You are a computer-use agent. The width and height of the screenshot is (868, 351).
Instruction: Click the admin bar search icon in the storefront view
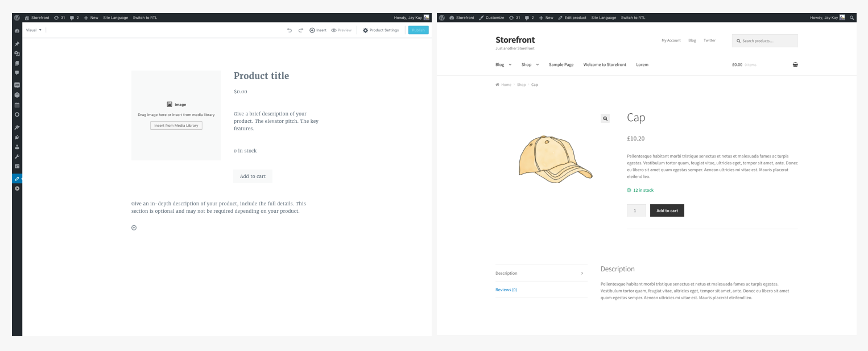852,18
